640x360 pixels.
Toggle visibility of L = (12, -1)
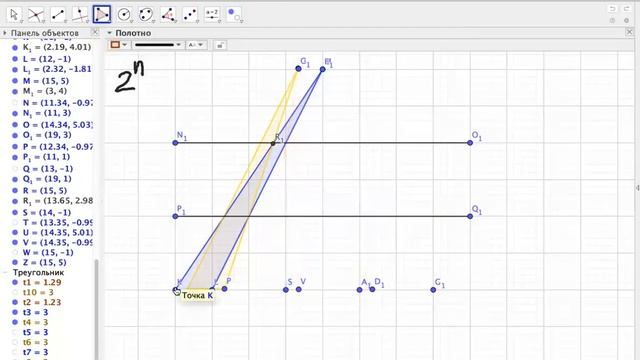coord(15,59)
